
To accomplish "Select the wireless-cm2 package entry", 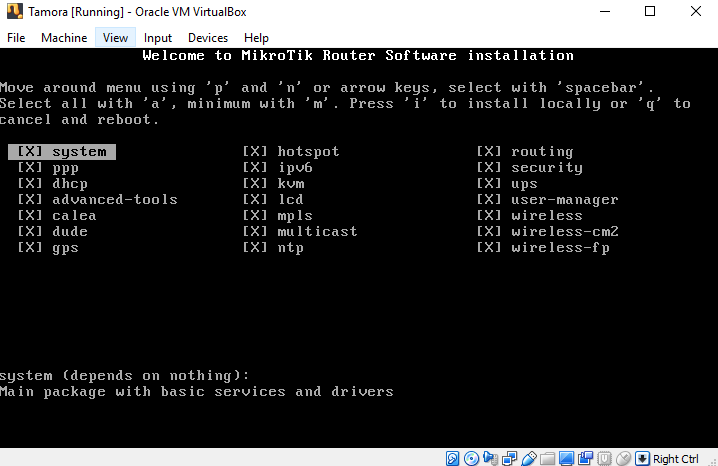I will [x=548, y=232].
